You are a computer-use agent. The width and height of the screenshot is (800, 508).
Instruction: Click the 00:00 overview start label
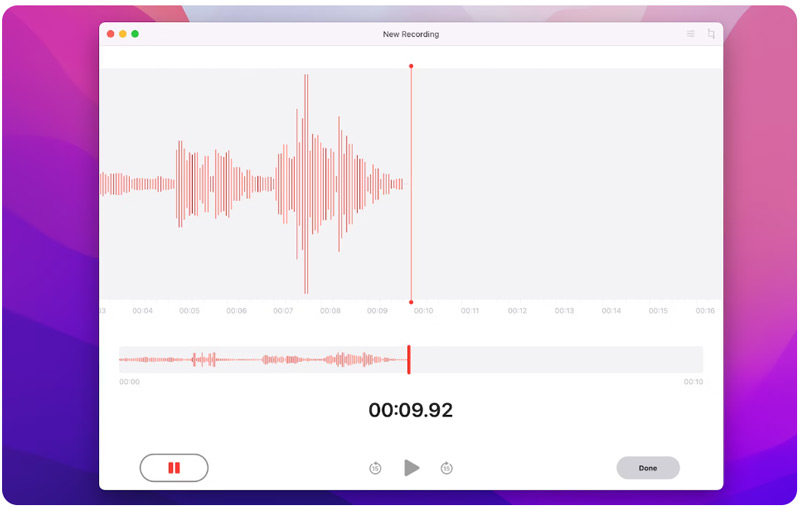pyautogui.click(x=129, y=382)
